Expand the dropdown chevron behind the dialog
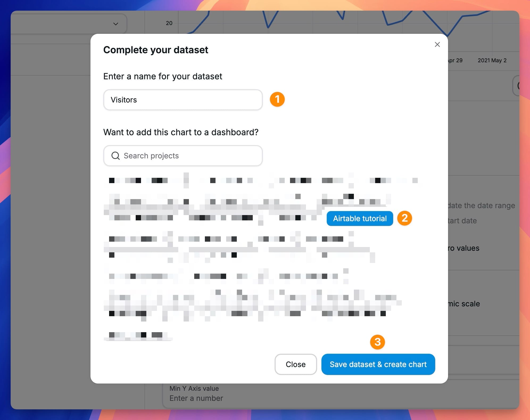 [x=115, y=24]
